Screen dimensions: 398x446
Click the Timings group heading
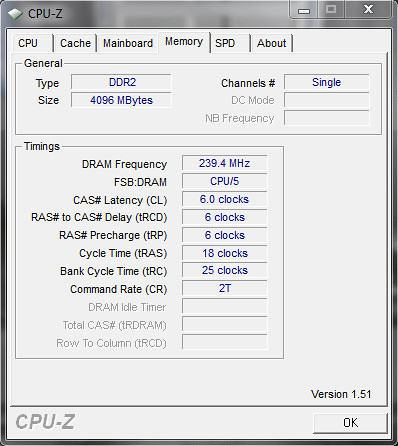point(42,146)
